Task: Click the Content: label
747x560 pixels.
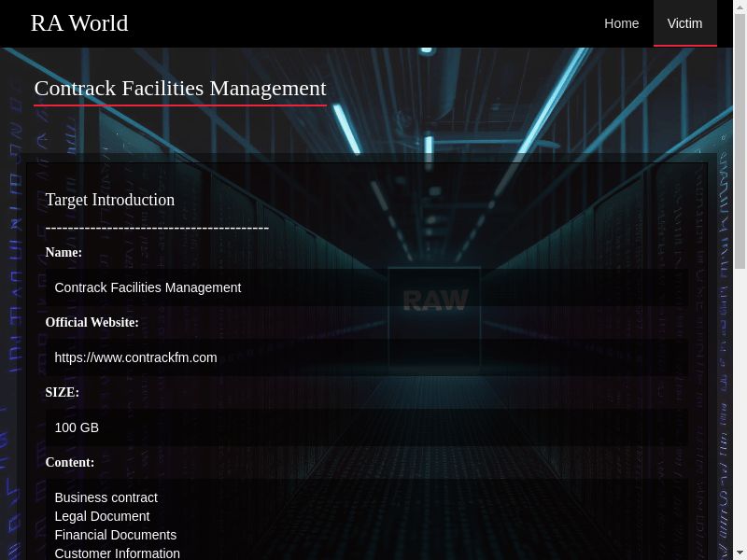Action: point(70,462)
